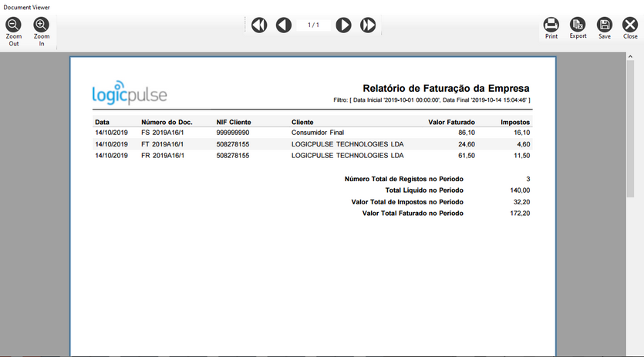This screenshot has width=644, height=357.
Task: Select the Impostos column header
Action: pos(515,123)
